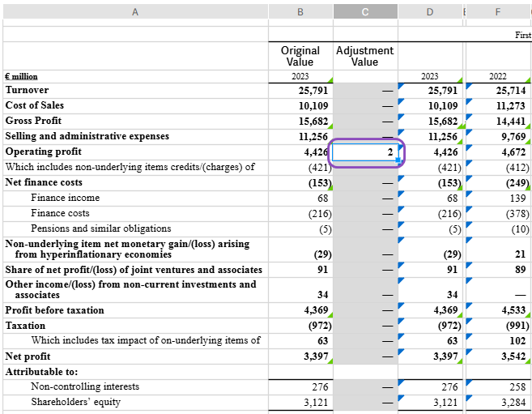The height and width of the screenshot is (414, 532).
Task: Click original Taxation value (972)
Action: pos(320,326)
